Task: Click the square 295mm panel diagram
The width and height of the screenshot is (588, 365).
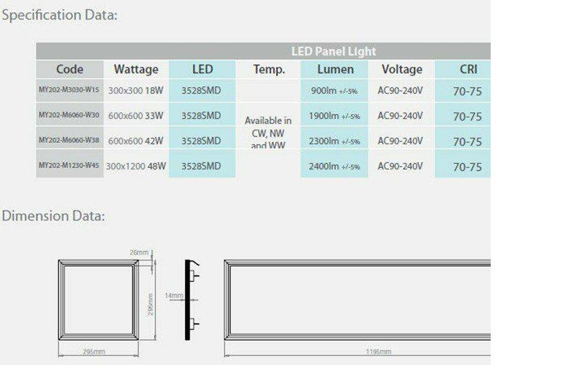Action: (98, 299)
